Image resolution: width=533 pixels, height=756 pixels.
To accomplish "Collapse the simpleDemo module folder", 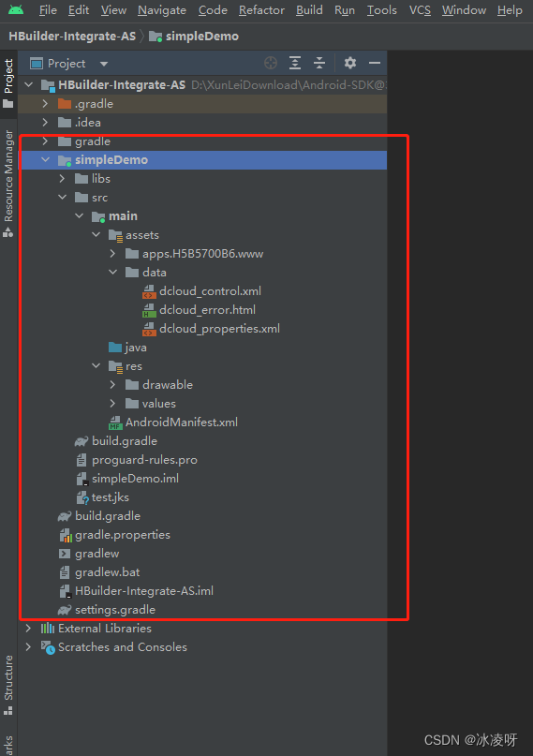I will coord(46,159).
